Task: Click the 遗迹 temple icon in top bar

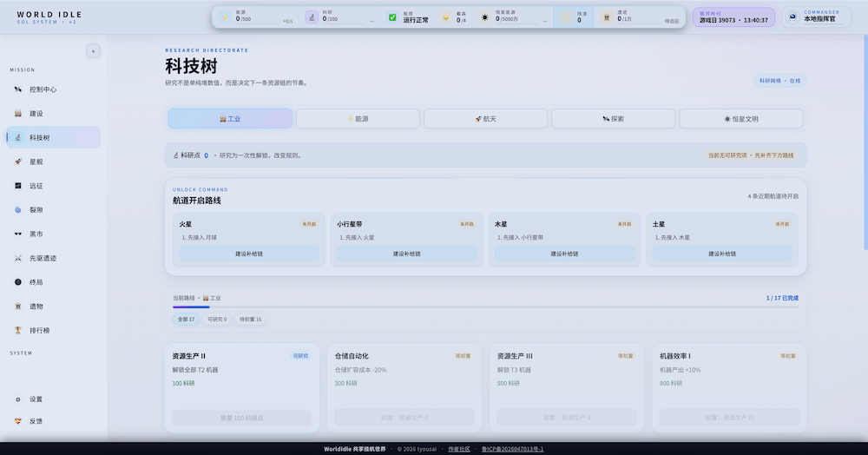Action: click(607, 17)
